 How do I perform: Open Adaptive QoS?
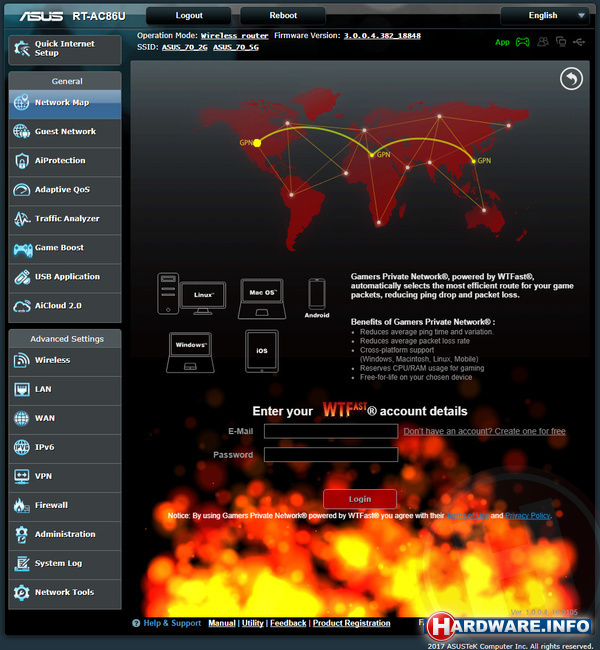click(65, 190)
